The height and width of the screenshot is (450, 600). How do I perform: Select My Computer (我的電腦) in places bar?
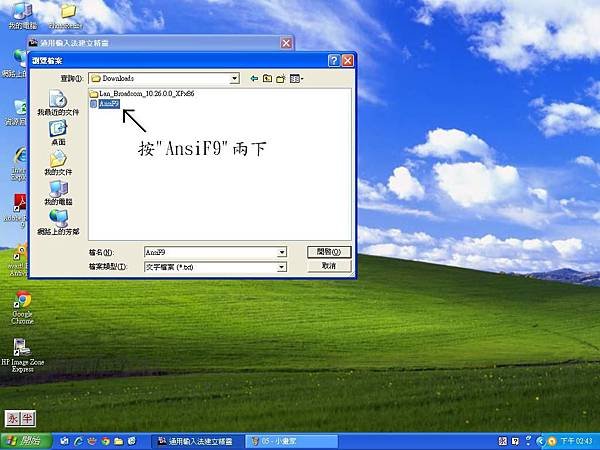(58, 192)
